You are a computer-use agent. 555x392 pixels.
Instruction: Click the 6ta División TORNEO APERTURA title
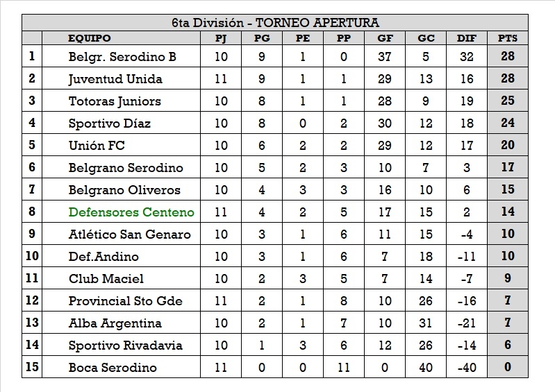coord(275,23)
